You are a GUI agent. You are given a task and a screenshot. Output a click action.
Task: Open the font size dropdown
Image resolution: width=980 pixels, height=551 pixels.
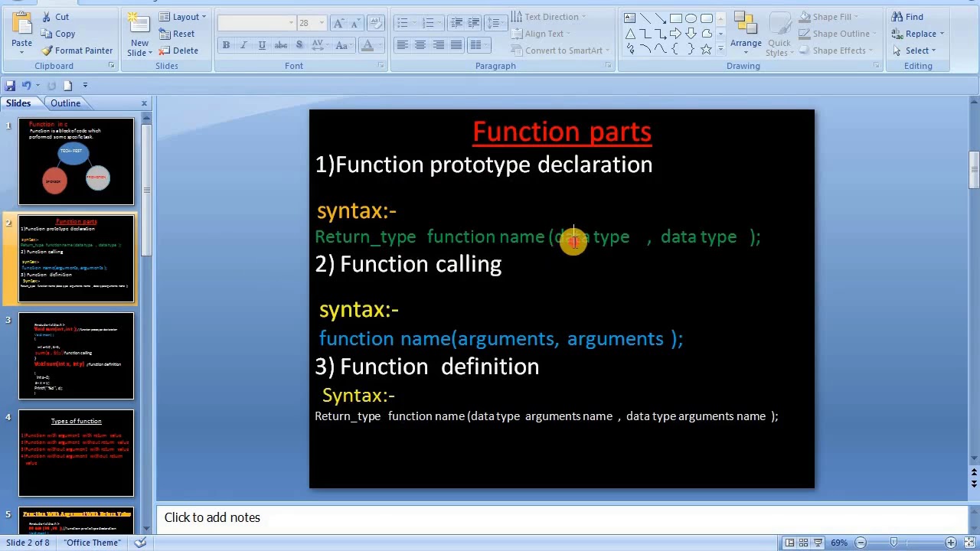pyautogui.click(x=321, y=23)
